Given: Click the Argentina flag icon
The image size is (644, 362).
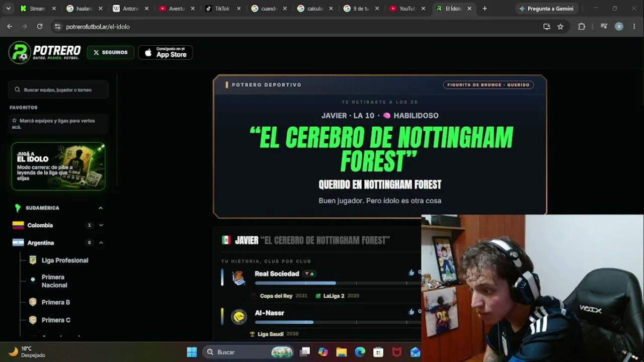Looking at the screenshot, I should pyautogui.click(x=18, y=243).
